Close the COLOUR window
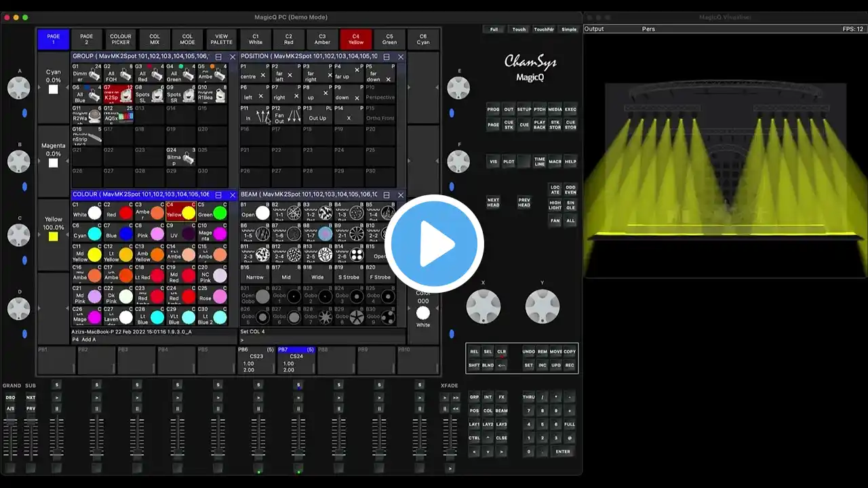 232,195
